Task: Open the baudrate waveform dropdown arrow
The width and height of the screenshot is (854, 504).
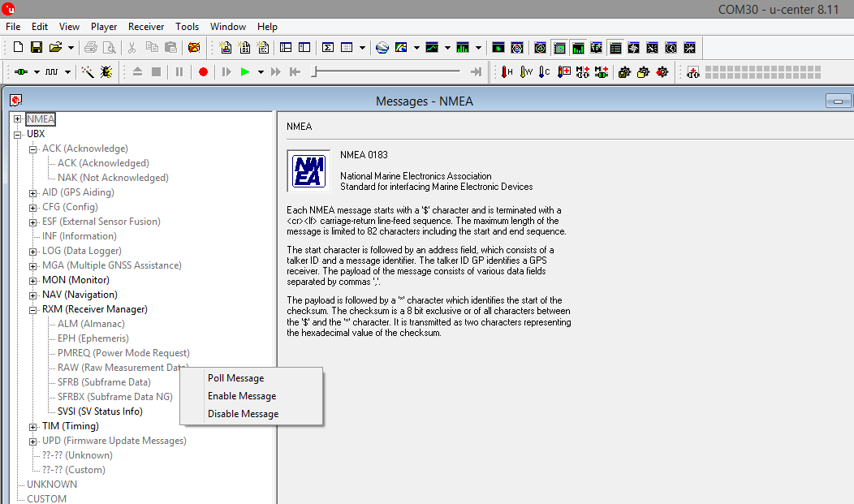Action: pos(68,72)
